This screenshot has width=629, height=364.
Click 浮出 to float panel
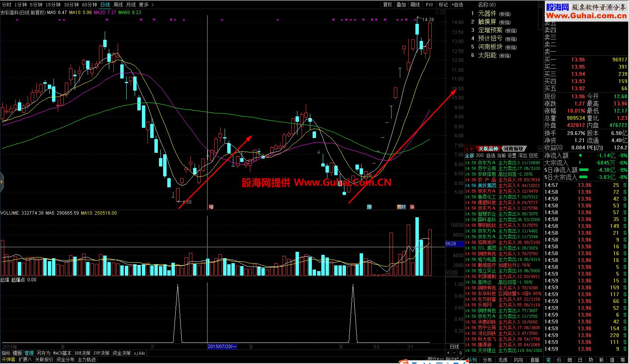tap(523, 155)
